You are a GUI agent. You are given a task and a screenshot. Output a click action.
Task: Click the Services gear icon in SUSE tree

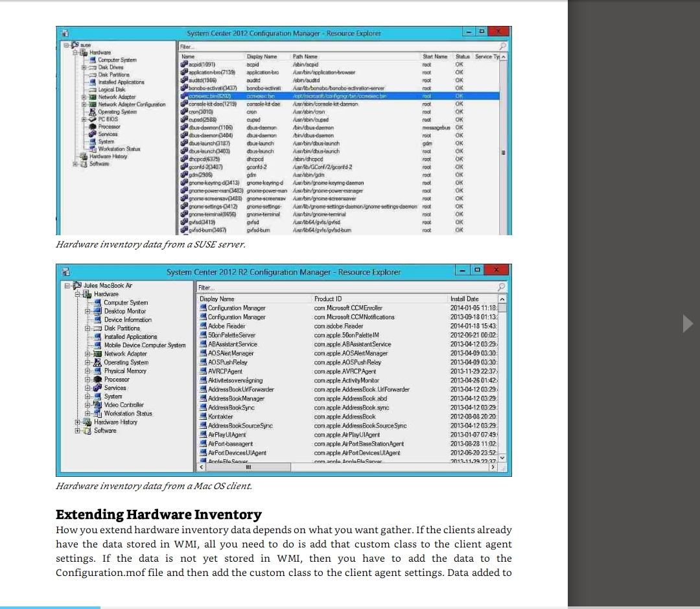[x=93, y=134]
